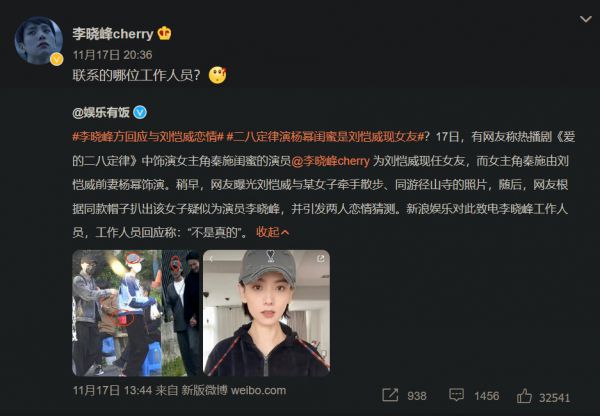Click the blue verified badge beside 娱乐有饭
The image size is (600, 416).
pos(140,112)
